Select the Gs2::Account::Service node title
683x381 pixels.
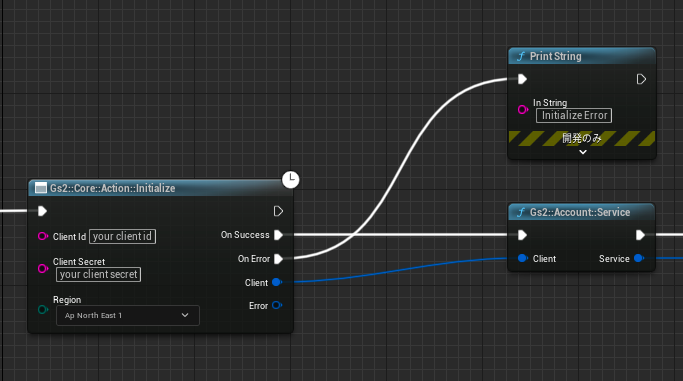(580, 212)
